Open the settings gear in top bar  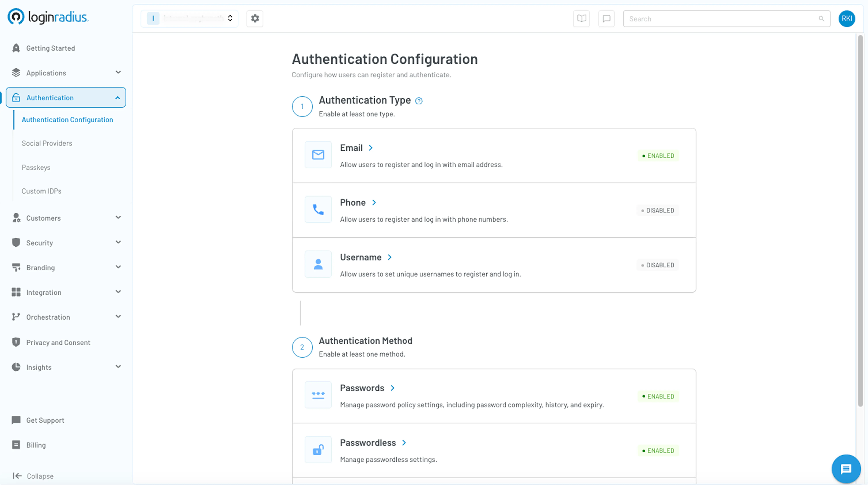255,19
